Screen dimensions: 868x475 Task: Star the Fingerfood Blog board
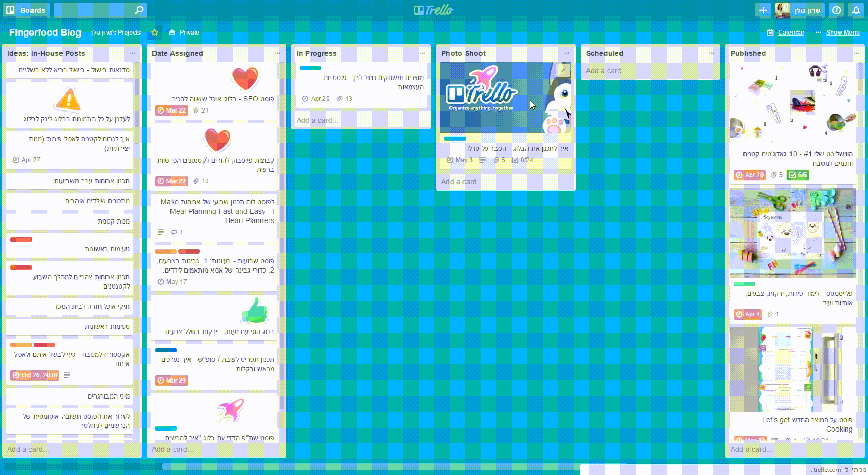click(x=154, y=33)
